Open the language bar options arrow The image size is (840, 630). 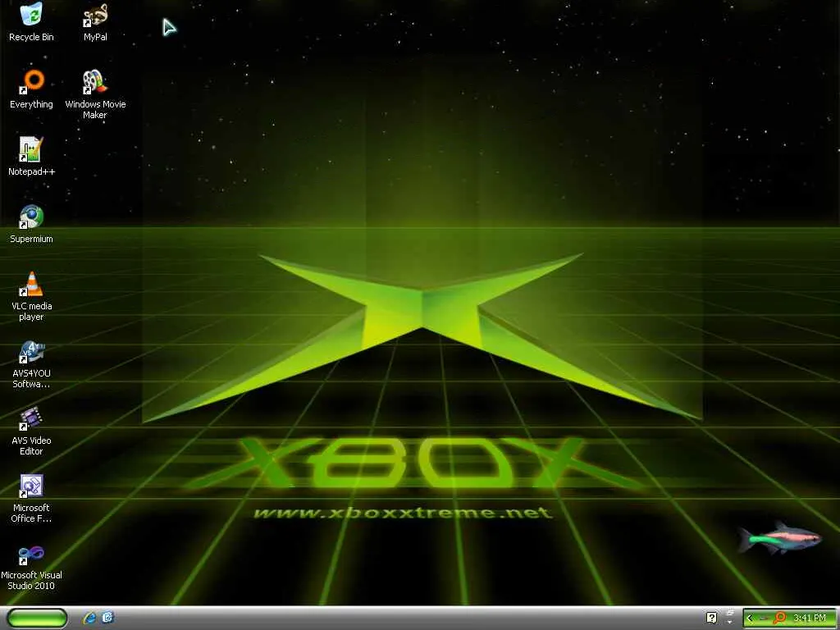729,622
